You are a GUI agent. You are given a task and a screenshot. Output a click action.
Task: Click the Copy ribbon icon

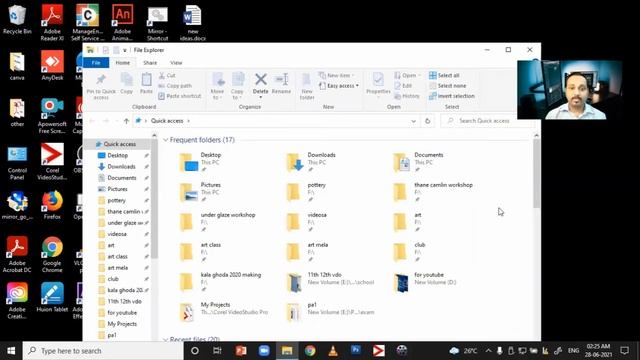click(x=127, y=84)
